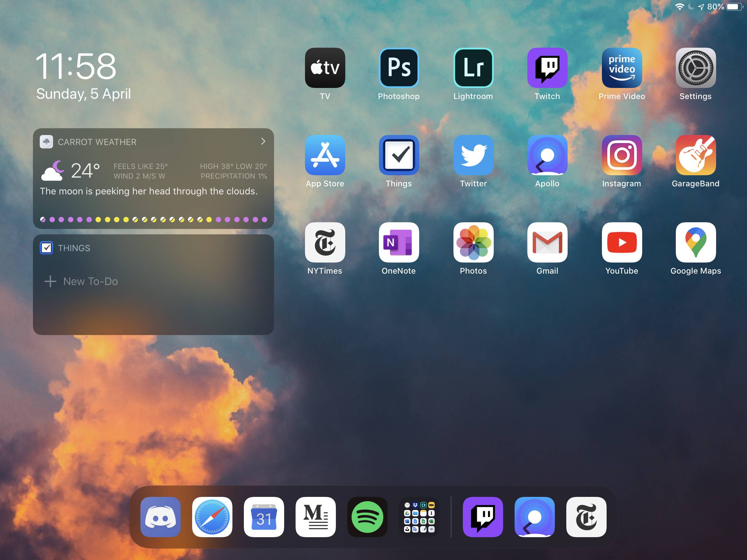The image size is (747, 560).
Task: Launch Lightroom
Action: tap(473, 67)
